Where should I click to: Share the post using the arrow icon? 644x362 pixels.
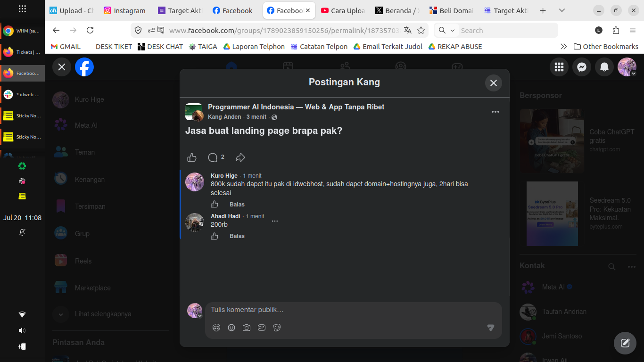click(240, 157)
